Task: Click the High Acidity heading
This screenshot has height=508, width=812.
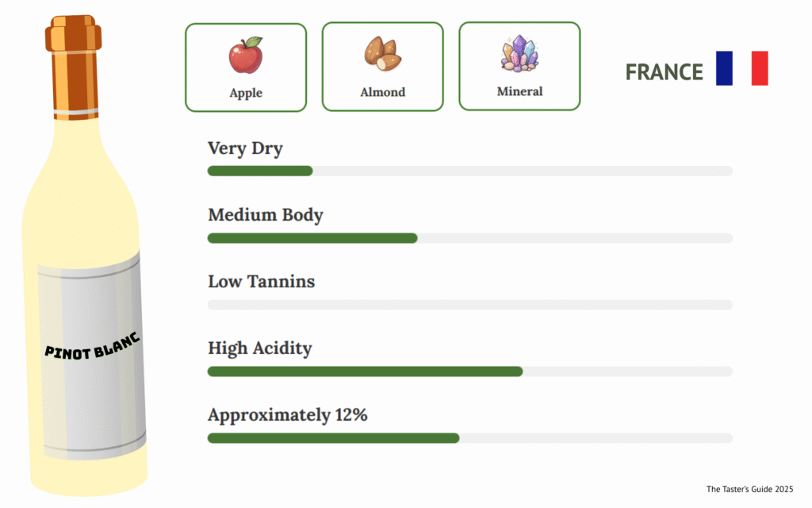Action: (x=259, y=348)
